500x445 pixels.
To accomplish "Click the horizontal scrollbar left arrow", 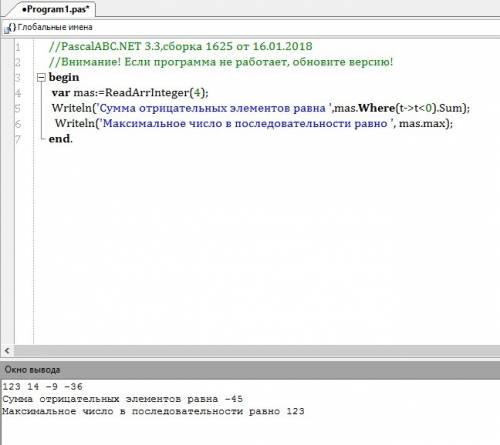I will (7, 351).
